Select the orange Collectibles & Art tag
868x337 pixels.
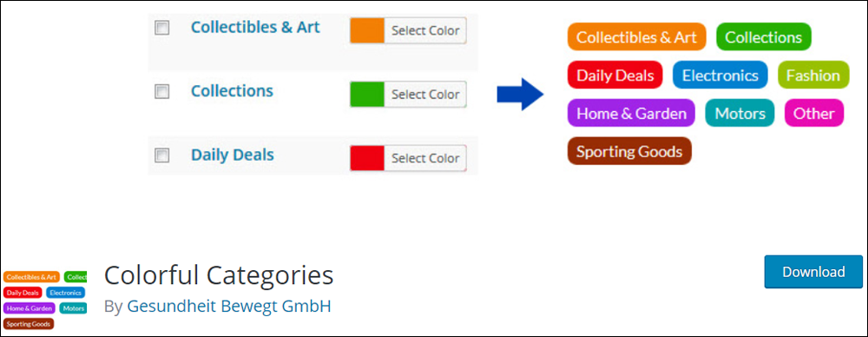(x=636, y=37)
